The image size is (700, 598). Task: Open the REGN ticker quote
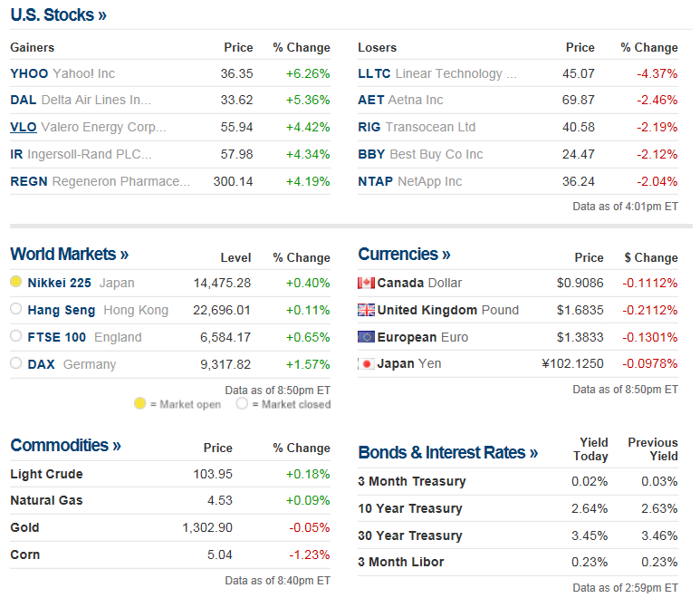29,181
